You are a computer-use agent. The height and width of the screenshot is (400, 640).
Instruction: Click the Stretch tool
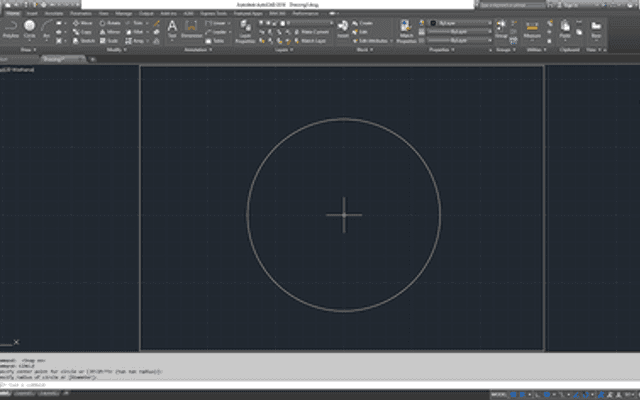84,41
